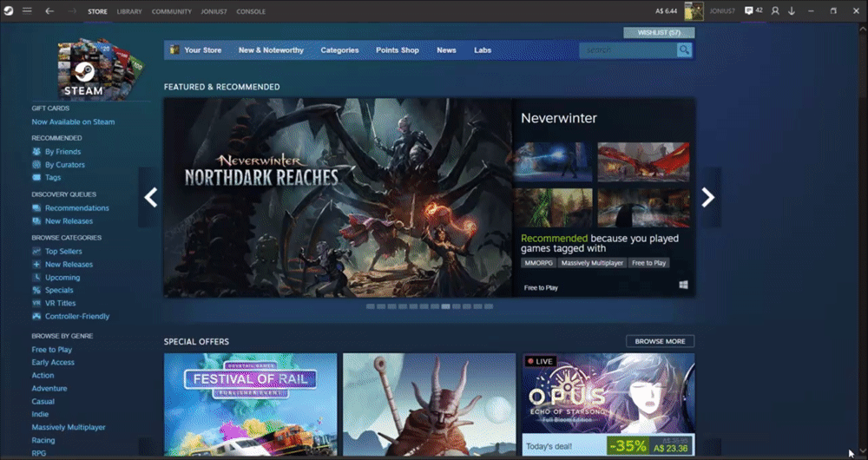Screen dimensions: 868x460
Task: Open the CONSOLE tab
Action: (251, 11)
